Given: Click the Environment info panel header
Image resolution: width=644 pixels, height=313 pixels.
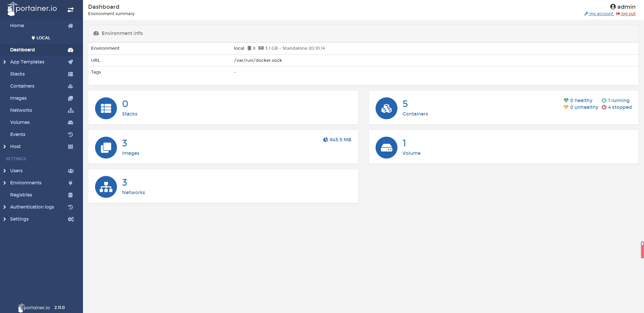Looking at the screenshot, I should [363, 33].
